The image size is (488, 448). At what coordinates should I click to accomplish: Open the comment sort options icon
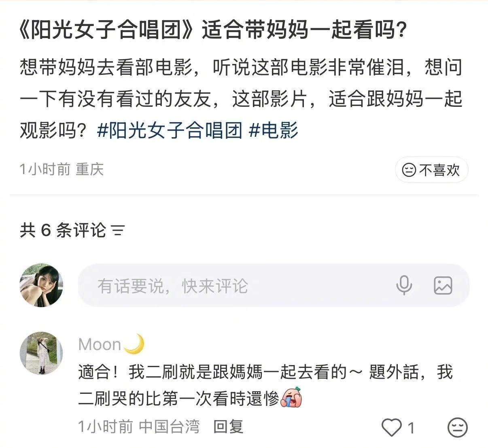[x=118, y=231]
